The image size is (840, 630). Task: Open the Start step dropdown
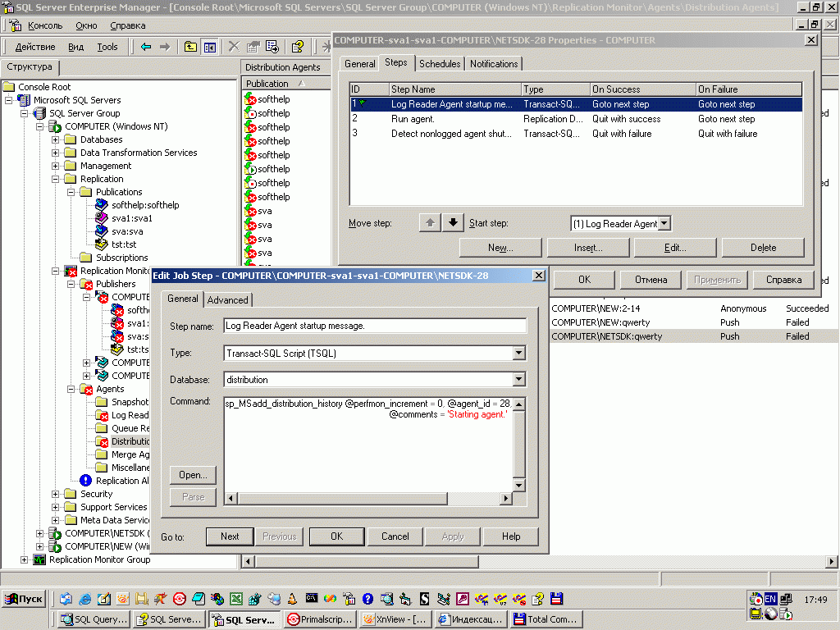pyautogui.click(x=664, y=223)
